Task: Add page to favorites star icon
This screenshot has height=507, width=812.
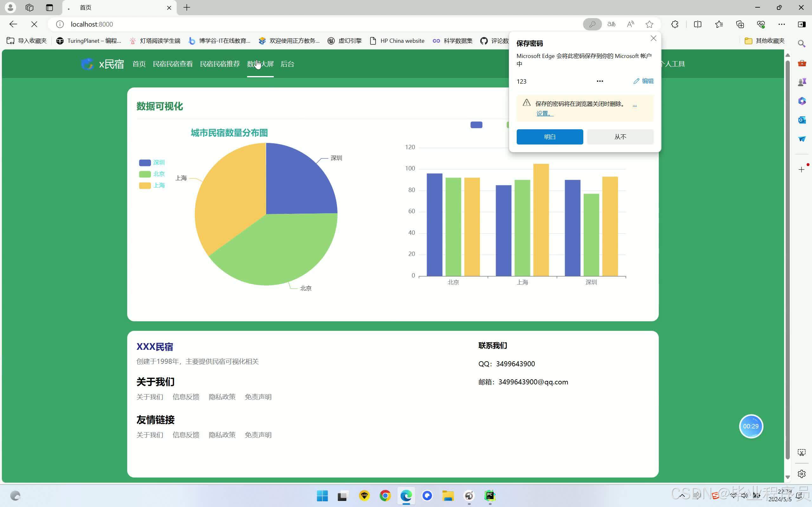Action: 649,24
